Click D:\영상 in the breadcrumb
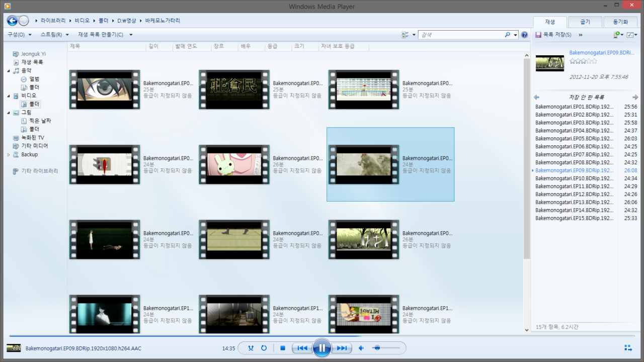The width and height of the screenshot is (644, 362). [x=127, y=21]
